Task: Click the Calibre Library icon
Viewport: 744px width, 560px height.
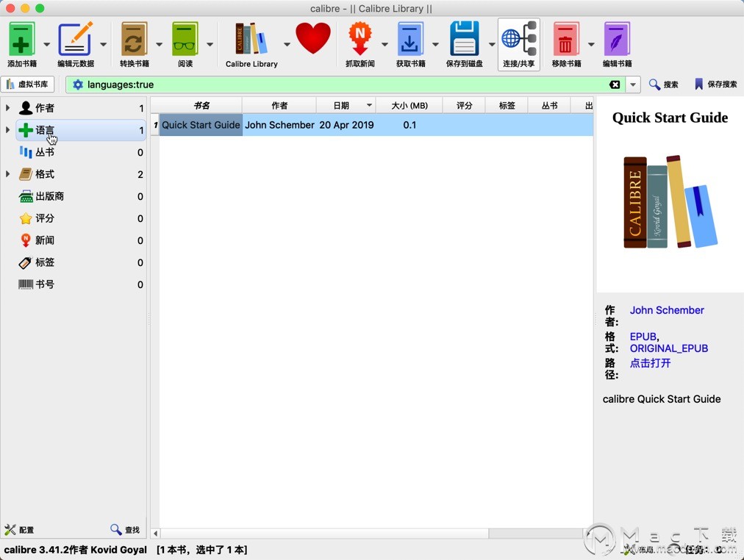Action: (251, 39)
